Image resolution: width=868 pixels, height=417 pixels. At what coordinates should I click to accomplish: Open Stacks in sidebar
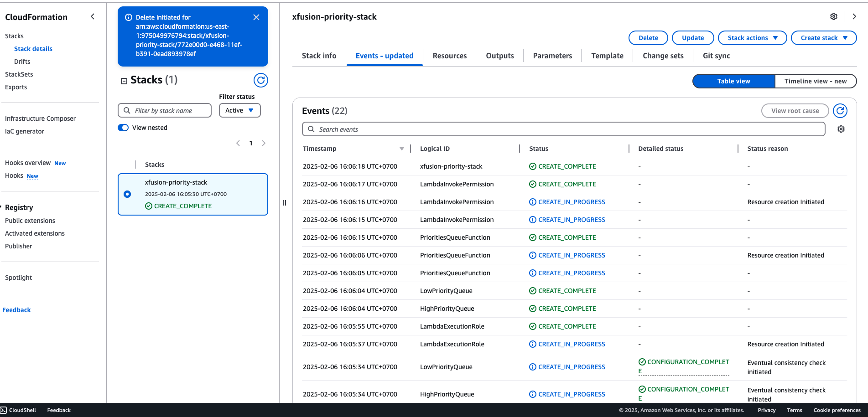[14, 36]
